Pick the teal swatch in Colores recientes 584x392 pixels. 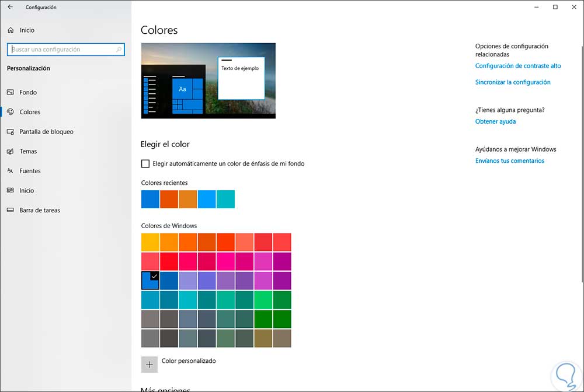point(225,199)
